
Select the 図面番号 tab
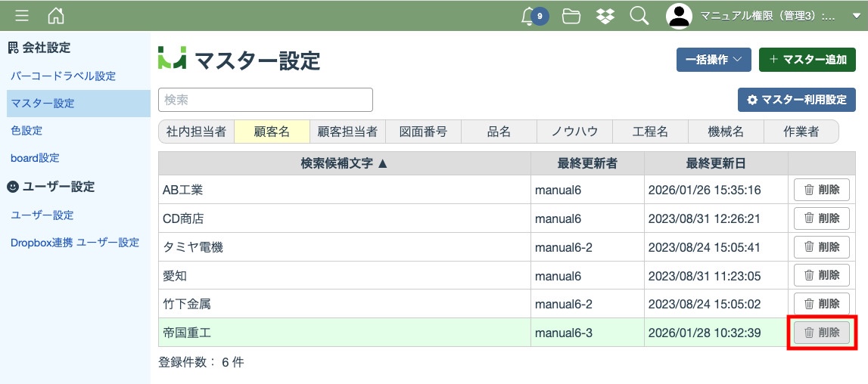pyautogui.click(x=423, y=132)
